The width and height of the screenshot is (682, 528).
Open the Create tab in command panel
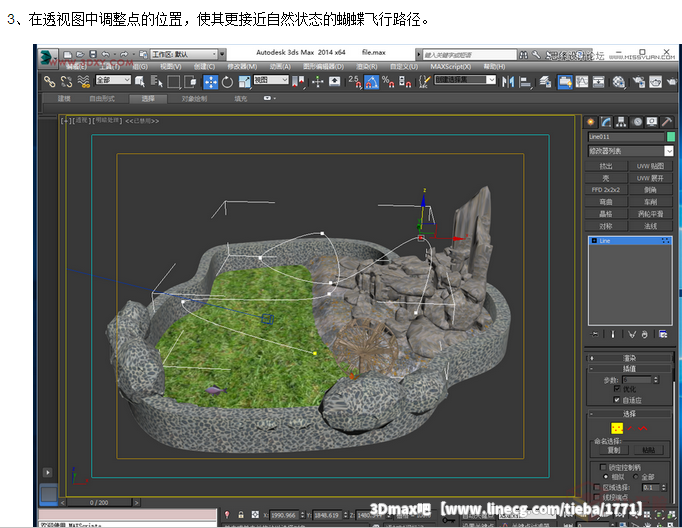pos(592,121)
